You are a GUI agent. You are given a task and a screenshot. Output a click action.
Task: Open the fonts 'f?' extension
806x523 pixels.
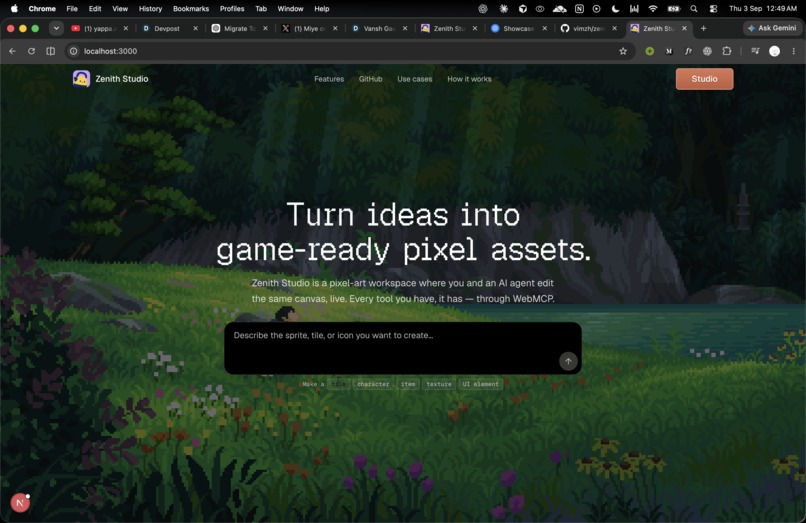[688, 51]
